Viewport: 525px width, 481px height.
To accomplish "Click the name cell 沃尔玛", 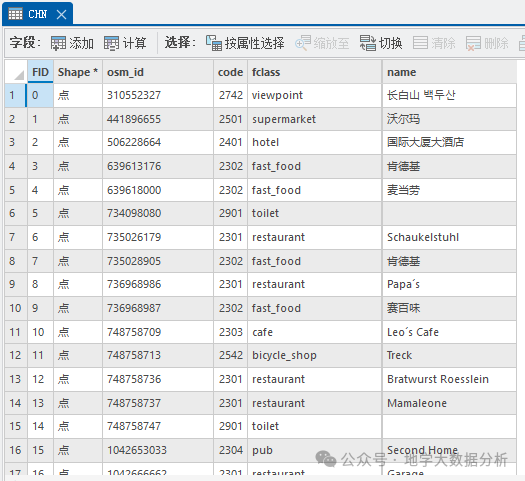I will tap(449, 119).
